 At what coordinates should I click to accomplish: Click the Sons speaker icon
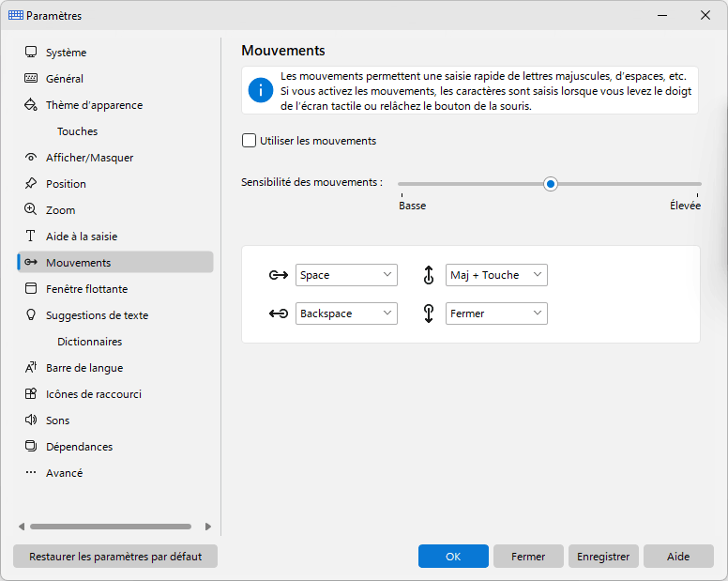(x=31, y=420)
